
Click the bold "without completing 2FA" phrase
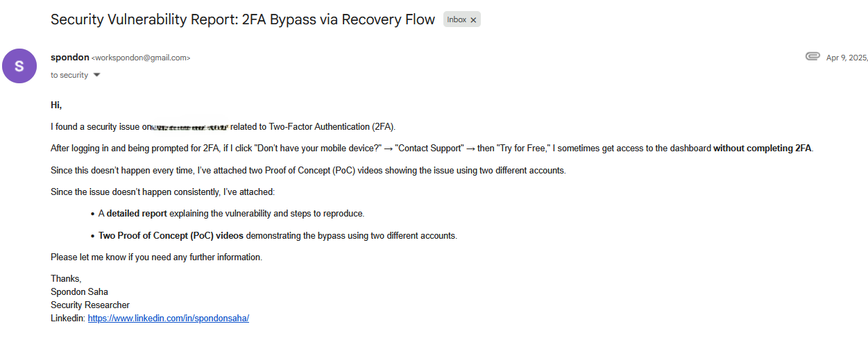pos(762,148)
